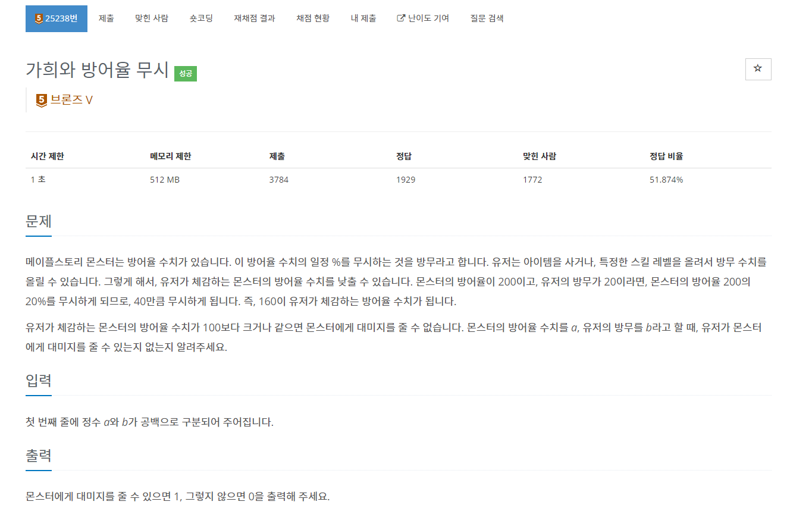Click the 51.874% accuracy value
The width and height of the screenshot is (812, 511).
[666, 180]
